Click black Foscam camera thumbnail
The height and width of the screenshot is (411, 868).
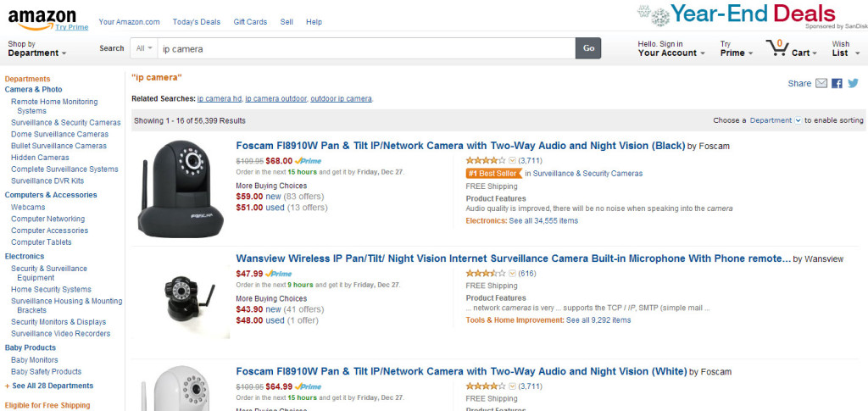click(181, 189)
